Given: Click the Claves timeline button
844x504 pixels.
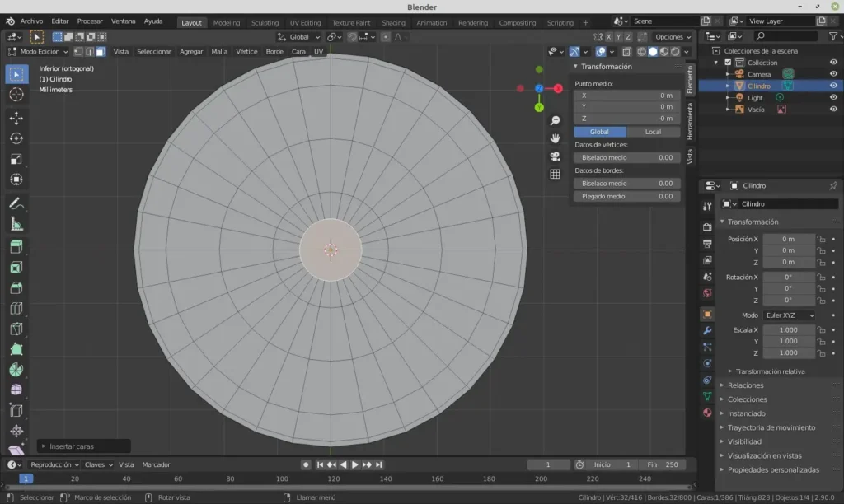Looking at the screenshot, I should 98,464.
